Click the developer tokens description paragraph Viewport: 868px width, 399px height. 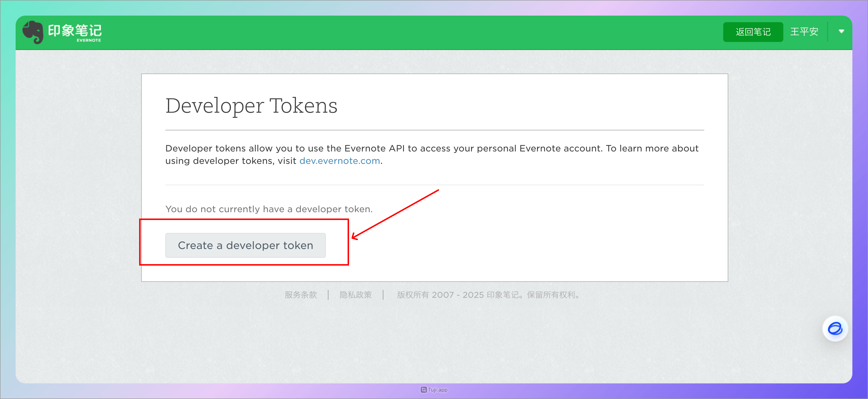click(x=431, y=149)
